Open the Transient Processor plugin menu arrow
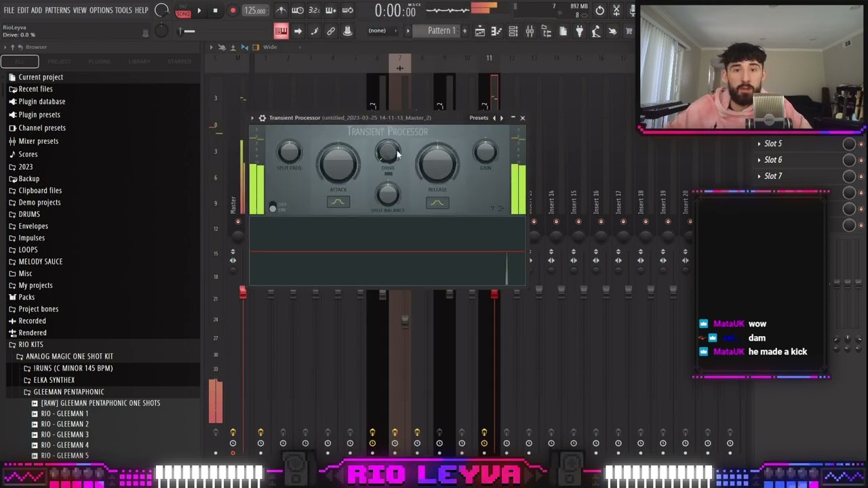The height and width of the screenshot is (488, 868). click(x=253, y=118)
